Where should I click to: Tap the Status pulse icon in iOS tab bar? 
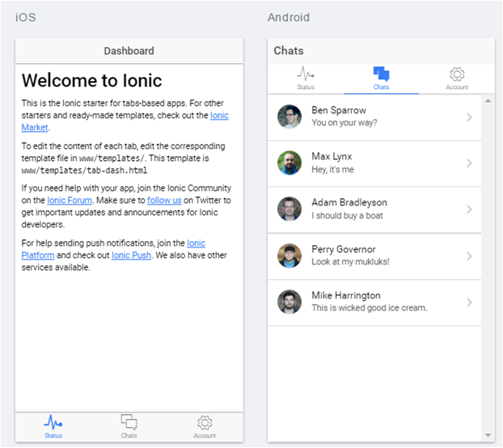[53, 422]
